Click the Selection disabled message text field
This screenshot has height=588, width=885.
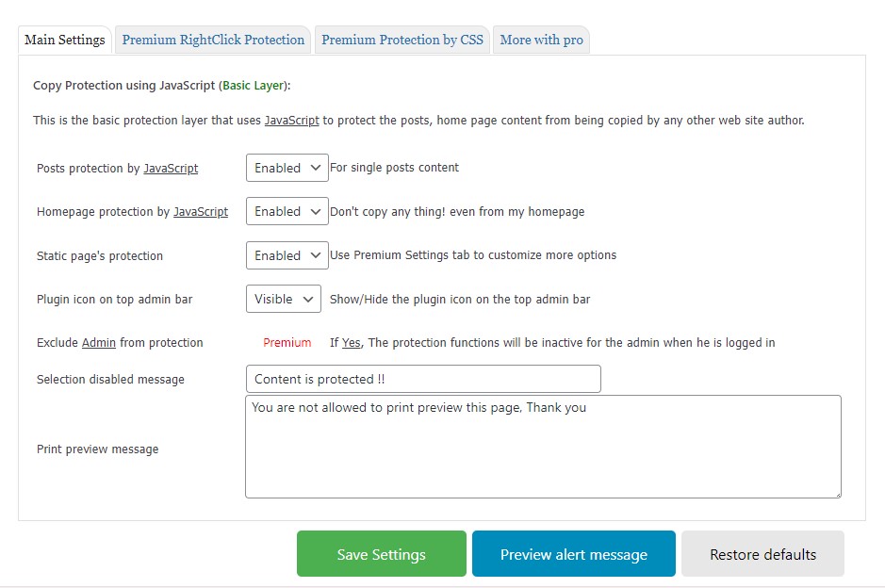(422, 379)
